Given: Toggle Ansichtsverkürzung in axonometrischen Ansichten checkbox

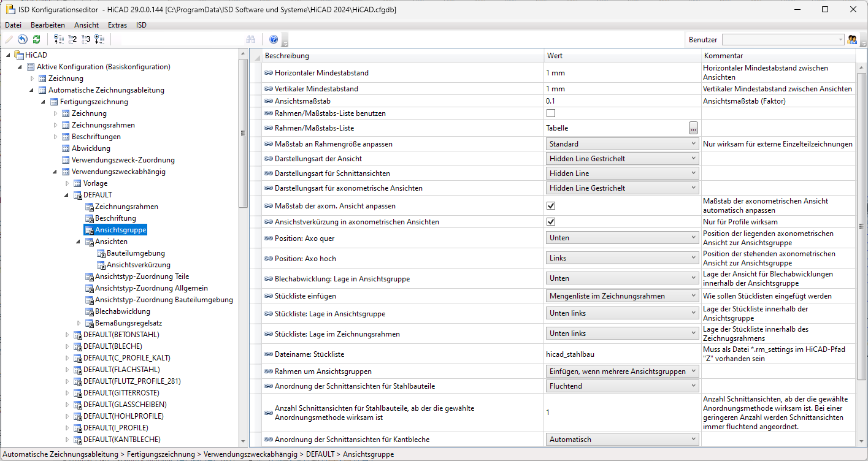Looking at the screenshot, I should pos(551,221).
